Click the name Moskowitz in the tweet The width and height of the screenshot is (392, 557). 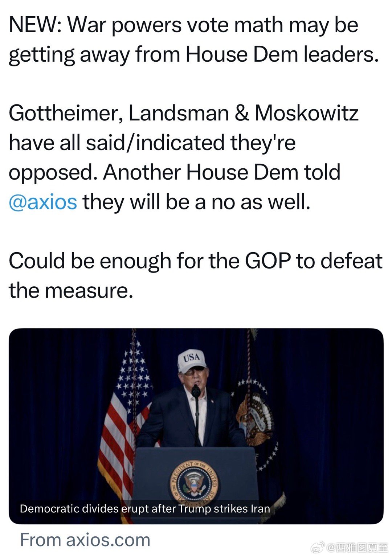[x=307, y=113]
